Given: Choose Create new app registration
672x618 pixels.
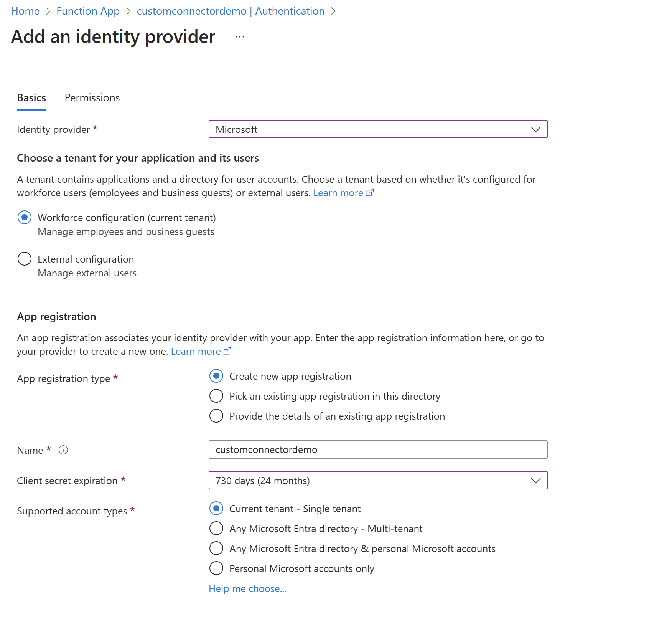Looking at the screenshot, I should [x=216, y=376].
